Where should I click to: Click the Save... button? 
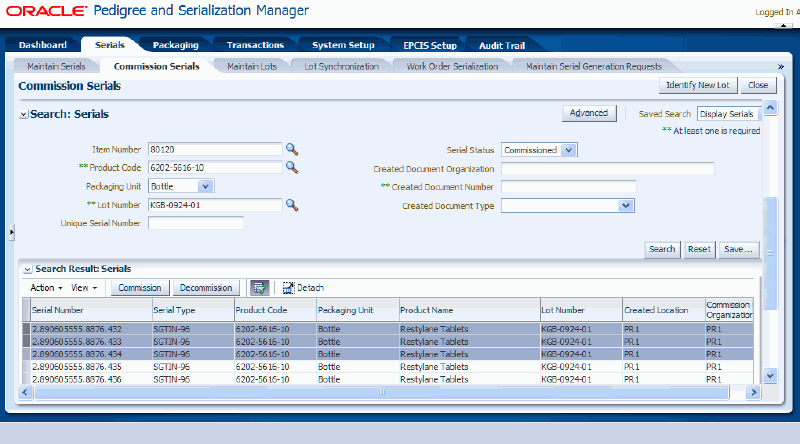[738, 249]
